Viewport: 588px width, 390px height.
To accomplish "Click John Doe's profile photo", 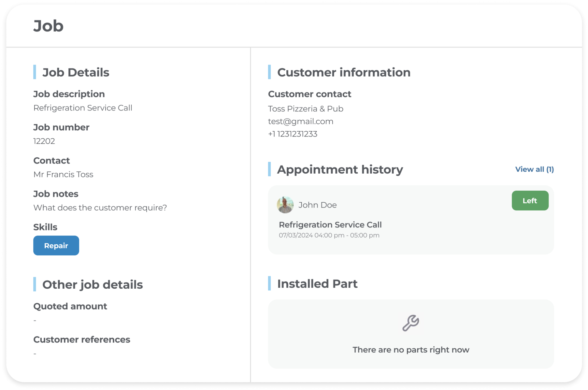I will coord(285,205).
